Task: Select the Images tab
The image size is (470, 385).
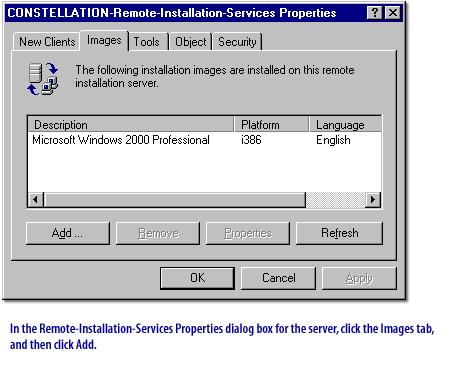Action: (x=104, y=40)
